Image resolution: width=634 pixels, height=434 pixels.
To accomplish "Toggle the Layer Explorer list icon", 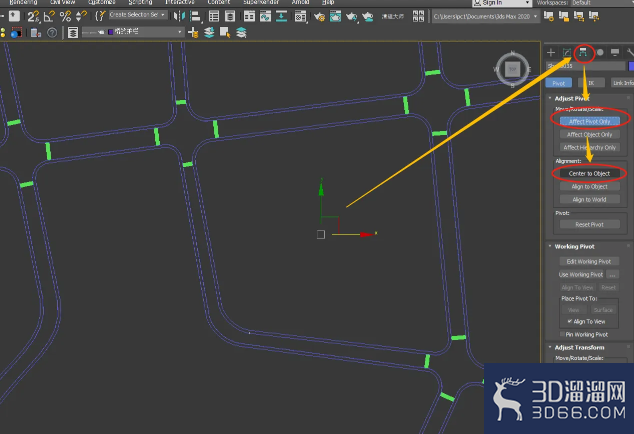I will (73, 33).
